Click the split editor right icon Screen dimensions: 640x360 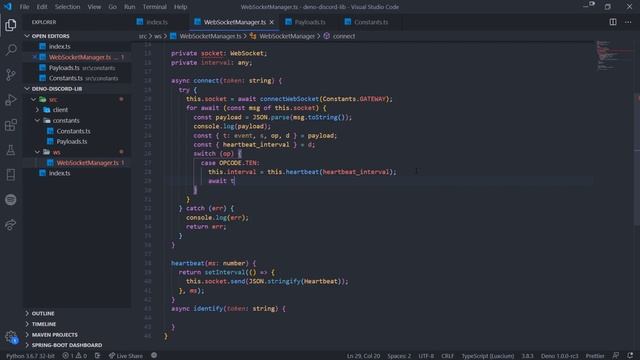click(x=613, y=22)
